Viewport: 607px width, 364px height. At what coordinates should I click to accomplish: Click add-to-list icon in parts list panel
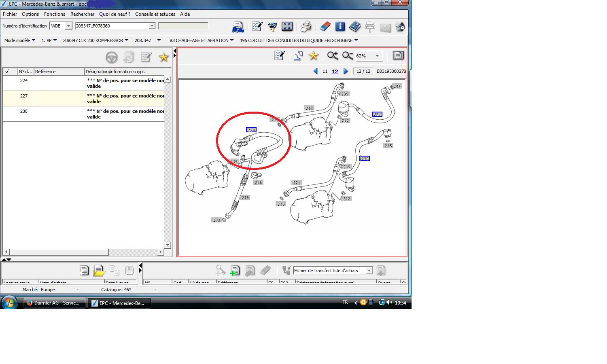point(129,57)
